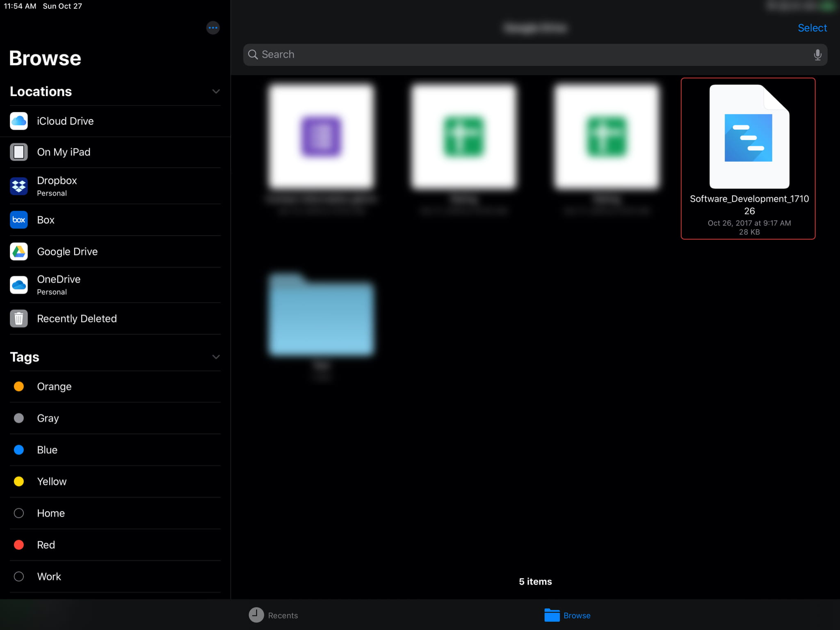Tap the Select button
This screenshot has width=840, height=630.
click(x=812, y=28)
